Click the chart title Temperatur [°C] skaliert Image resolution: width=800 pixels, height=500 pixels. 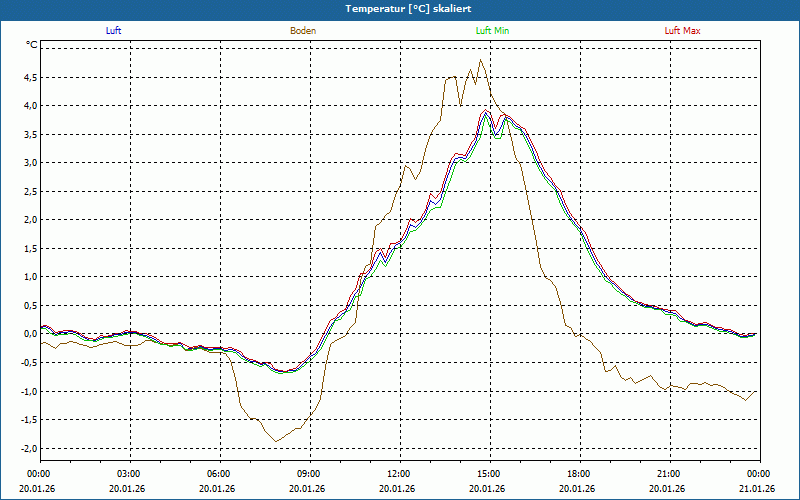click(408, 9)
